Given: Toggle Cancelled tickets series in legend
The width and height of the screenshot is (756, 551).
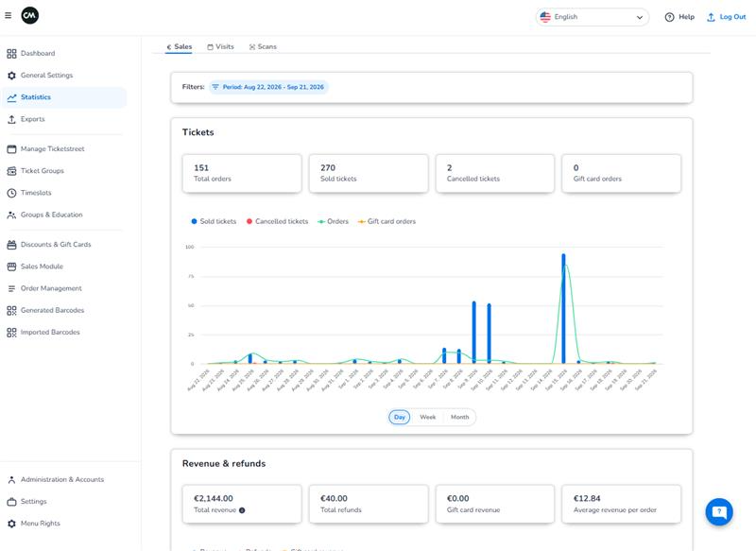Looking at the screenshot, I should tap(277, 221).
